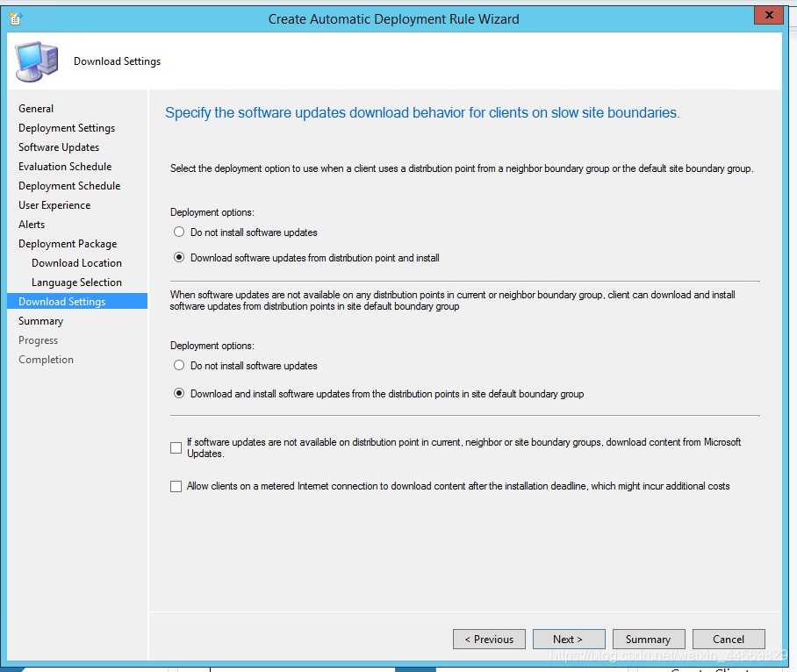Open the Software Updates step
Viewport: 797px width, 672px height.
(59, 147)
